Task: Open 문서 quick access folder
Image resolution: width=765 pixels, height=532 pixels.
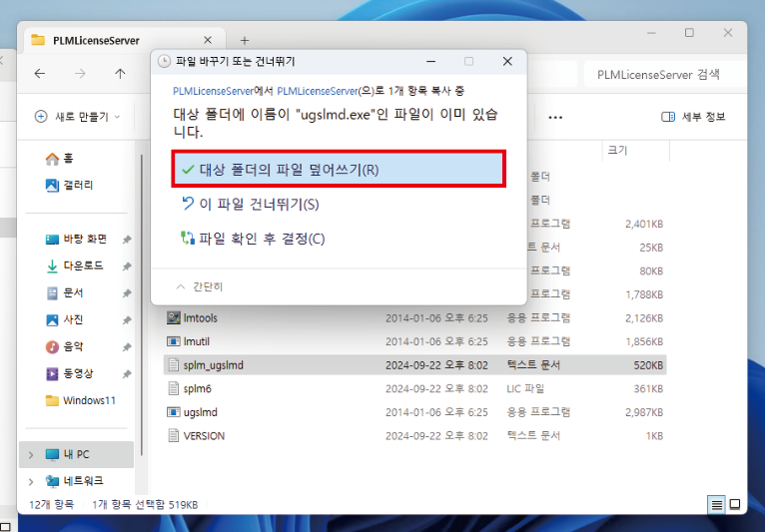Action: [65, 293]
